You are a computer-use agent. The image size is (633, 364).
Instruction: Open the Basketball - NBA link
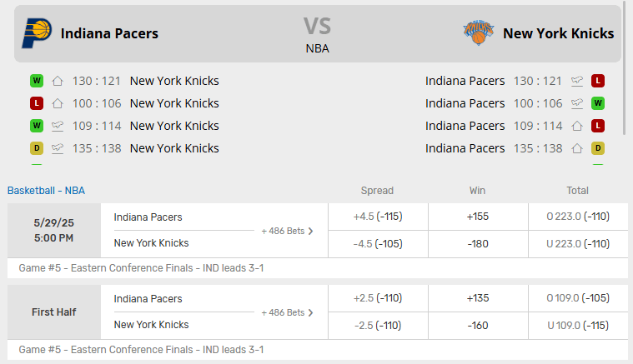46,191
